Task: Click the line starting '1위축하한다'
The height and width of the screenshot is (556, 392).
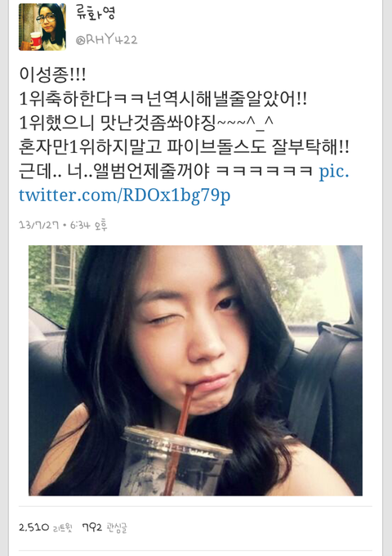Action: [163, 99]
